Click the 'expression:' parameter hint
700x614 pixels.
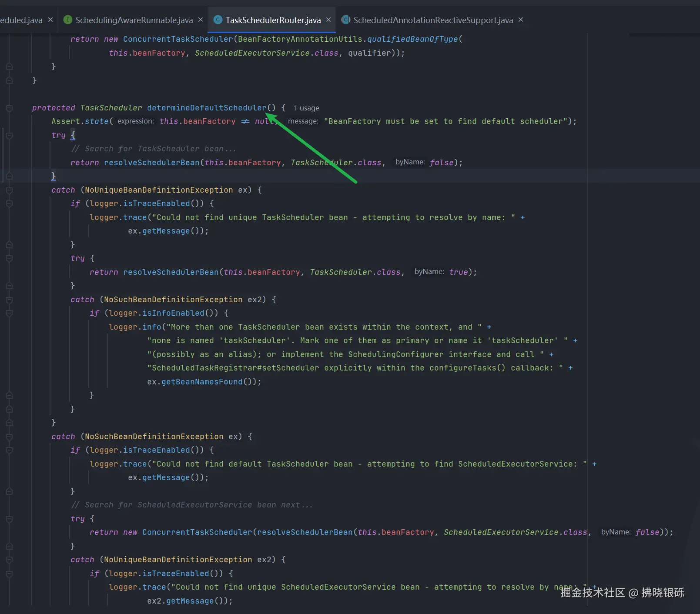tap(135, 121)
